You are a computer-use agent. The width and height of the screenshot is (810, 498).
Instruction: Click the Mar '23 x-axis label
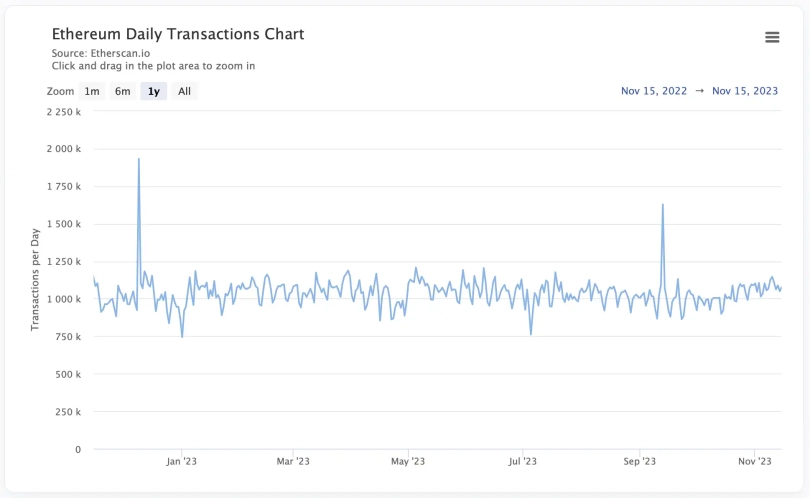click(x=292, y=461)
